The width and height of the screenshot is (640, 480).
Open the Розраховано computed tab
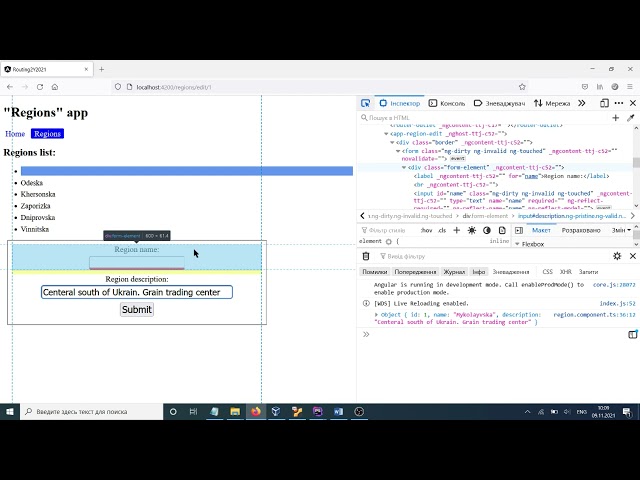coord(581,230)
